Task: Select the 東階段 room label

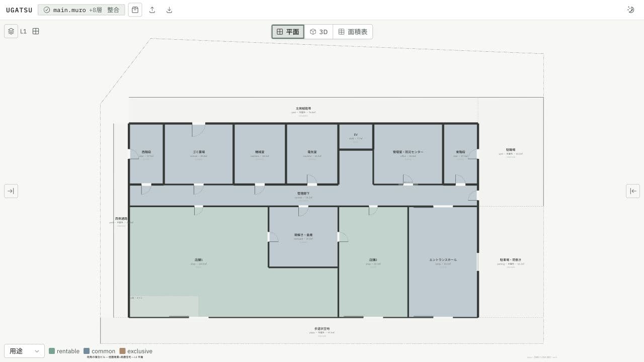Action: click(x=460, y=152)
